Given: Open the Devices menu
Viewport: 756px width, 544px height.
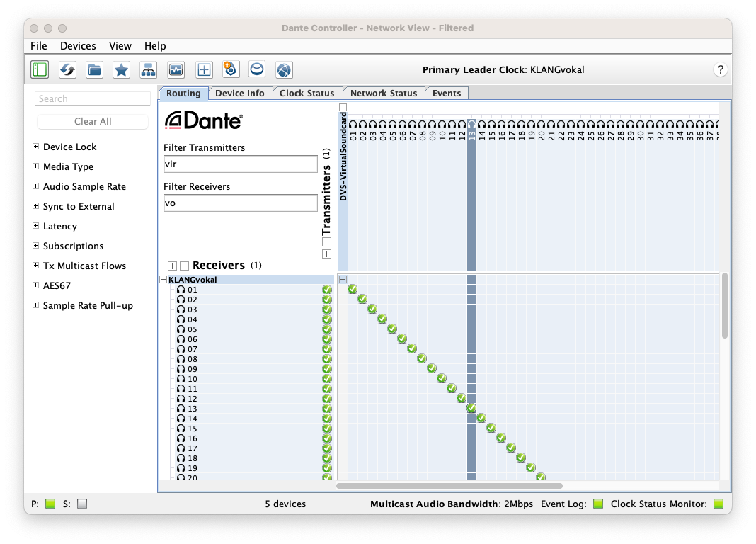Looking at the screenshot, I should pyautogui.click(x=78, y=46).
